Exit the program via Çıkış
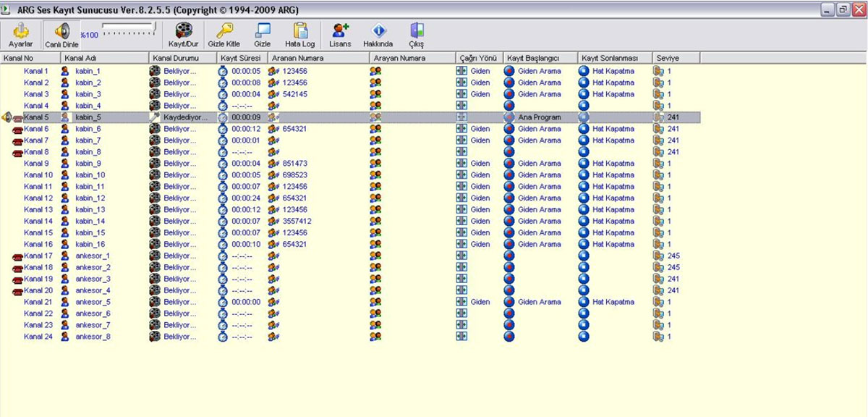Screen dimensions: 868x417 417,35
